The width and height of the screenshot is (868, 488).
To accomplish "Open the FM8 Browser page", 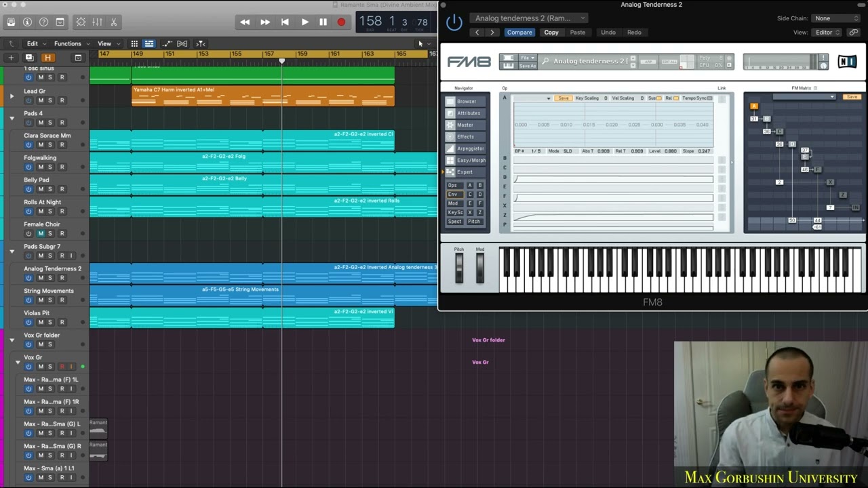I will pos(466,102).
